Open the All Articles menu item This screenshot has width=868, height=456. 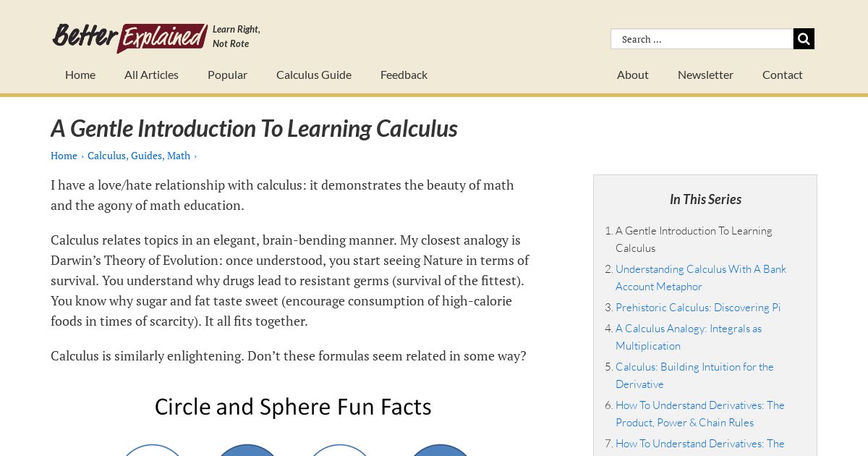pos(151,75)
